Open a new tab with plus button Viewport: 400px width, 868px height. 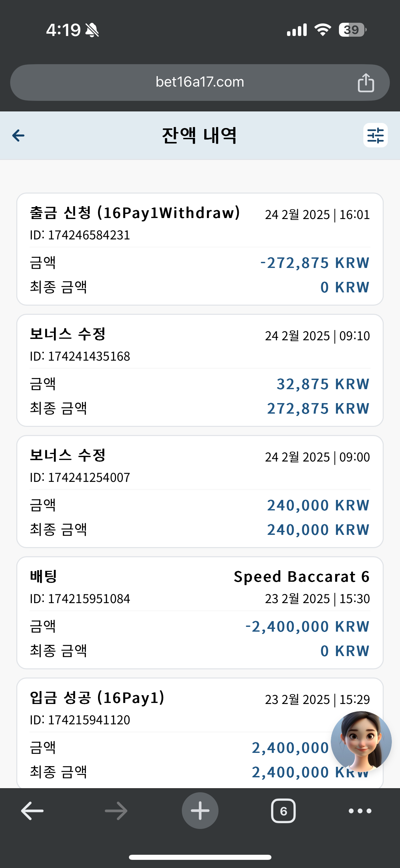[200, 811]
